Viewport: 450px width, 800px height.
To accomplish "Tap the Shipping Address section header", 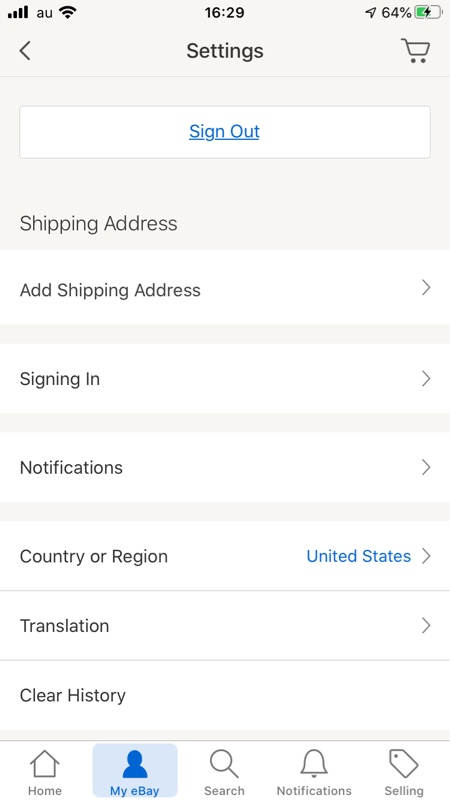I will [98, 223].
